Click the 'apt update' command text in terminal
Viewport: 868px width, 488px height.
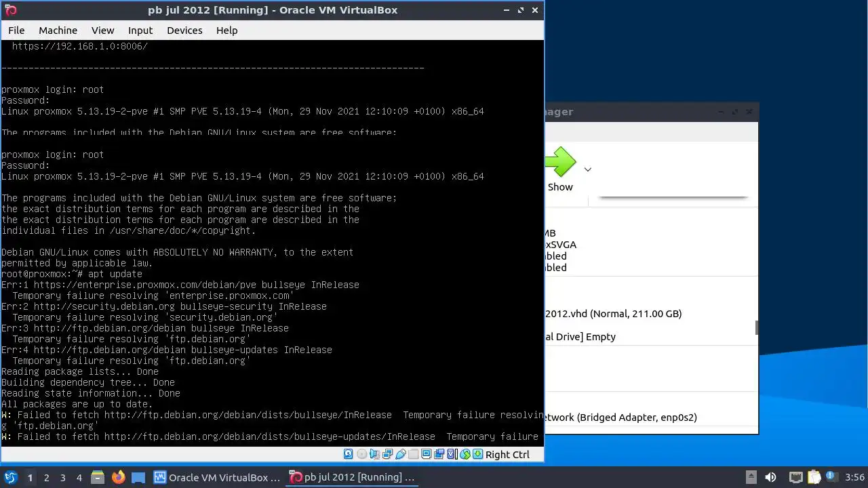(x=115, y=274)
